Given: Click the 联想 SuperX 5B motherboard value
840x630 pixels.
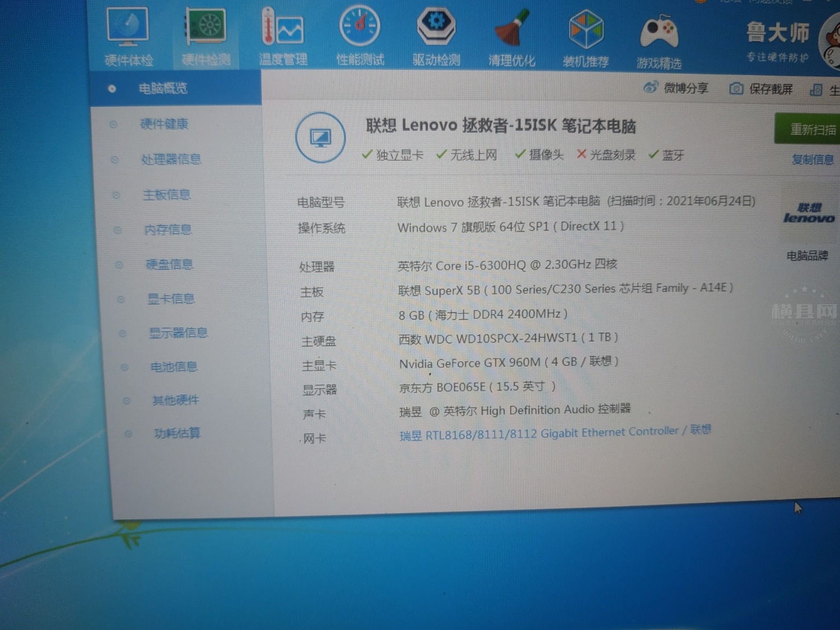Looking at the screenshot, I should pos(566,289).
